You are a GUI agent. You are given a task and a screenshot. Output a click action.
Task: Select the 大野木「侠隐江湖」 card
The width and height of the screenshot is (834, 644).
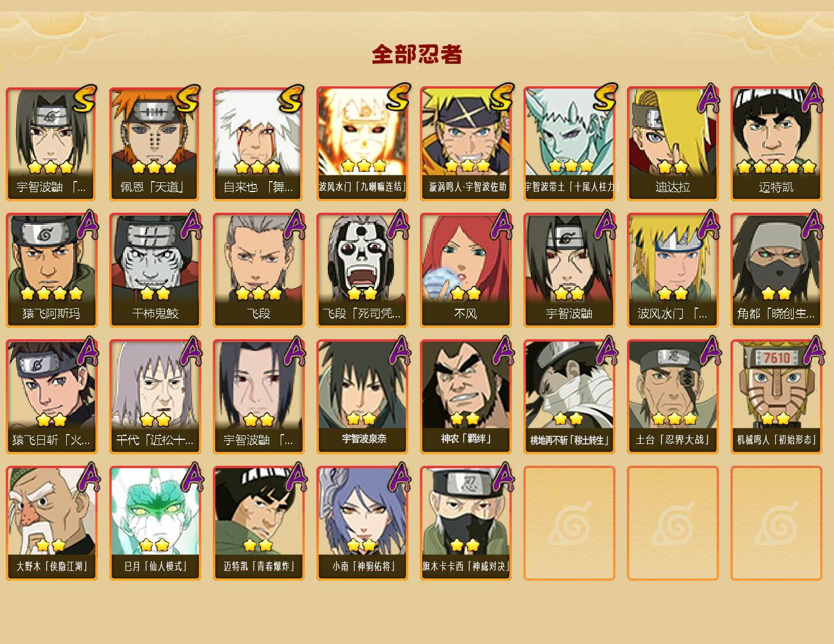(x=51, y=523)
